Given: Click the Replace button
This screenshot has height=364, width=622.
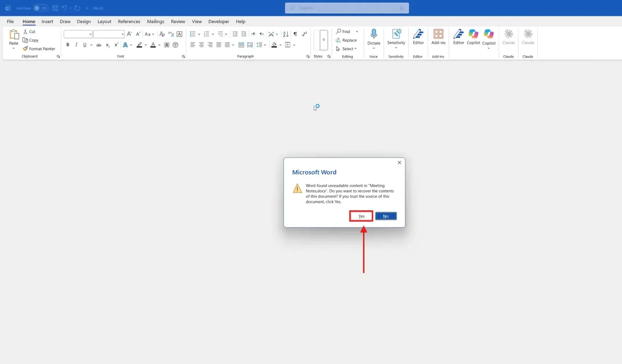Looking at the screenshot, I should [346, 40].
